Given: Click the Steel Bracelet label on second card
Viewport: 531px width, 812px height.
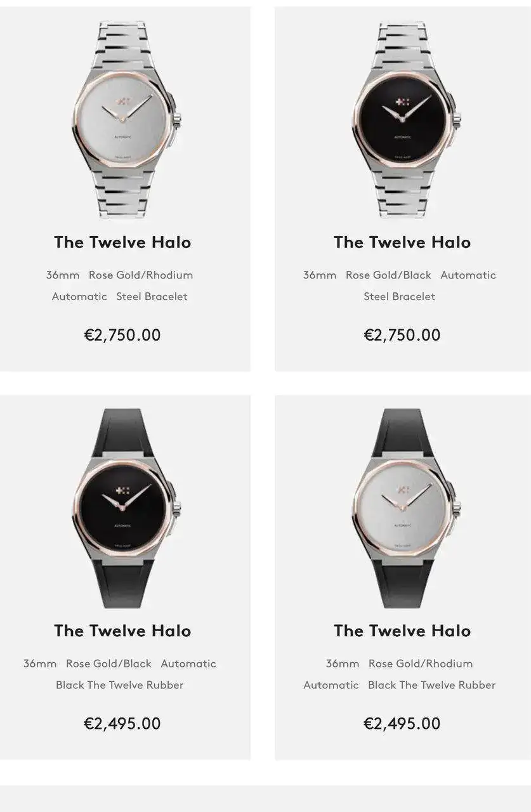Looking at the screenshot, I should click(x=400, y=296).
